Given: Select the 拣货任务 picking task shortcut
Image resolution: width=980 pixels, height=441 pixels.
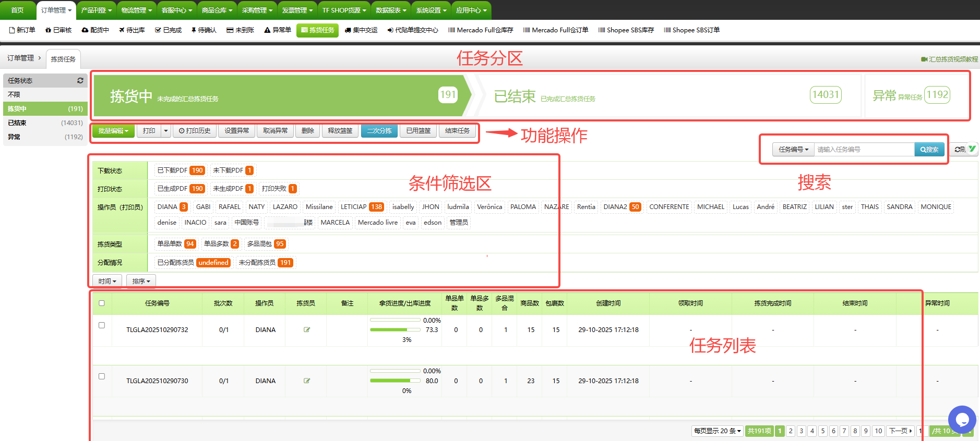Looking at the screenshot, I should tap(317, 30).
